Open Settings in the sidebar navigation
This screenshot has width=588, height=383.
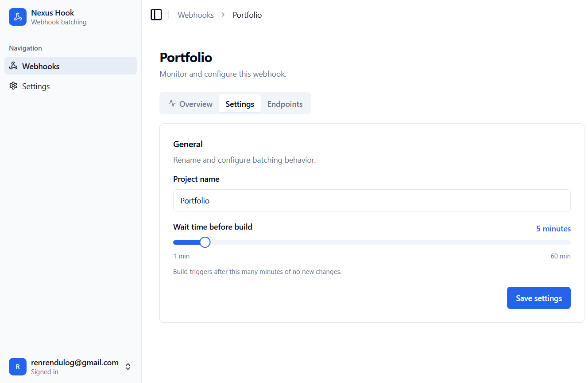click(x=70, y=86)
